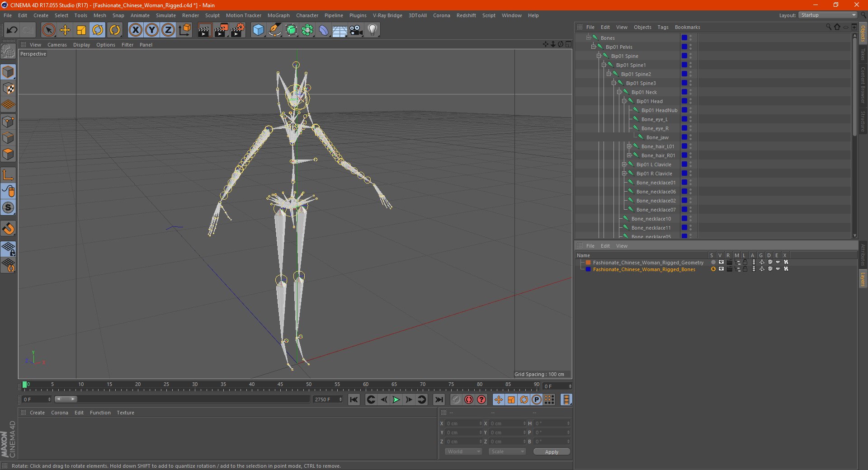The image size is (868, 470).
Task: Activate the highlighted Rotate tool
Action: pos(98,30)
